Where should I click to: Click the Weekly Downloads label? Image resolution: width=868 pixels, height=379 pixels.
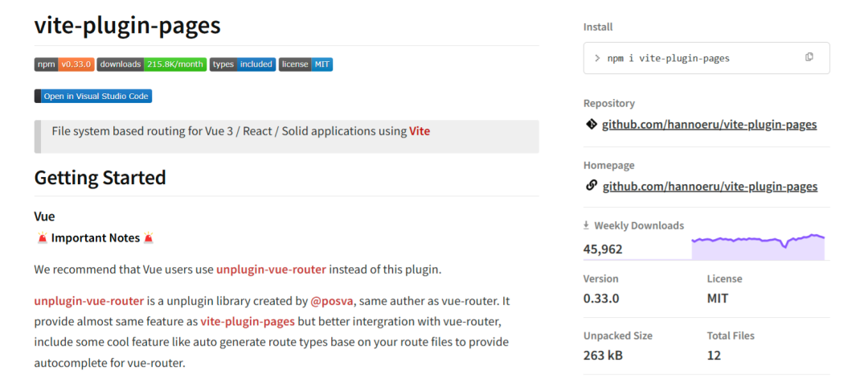click(x=639, y=225)
